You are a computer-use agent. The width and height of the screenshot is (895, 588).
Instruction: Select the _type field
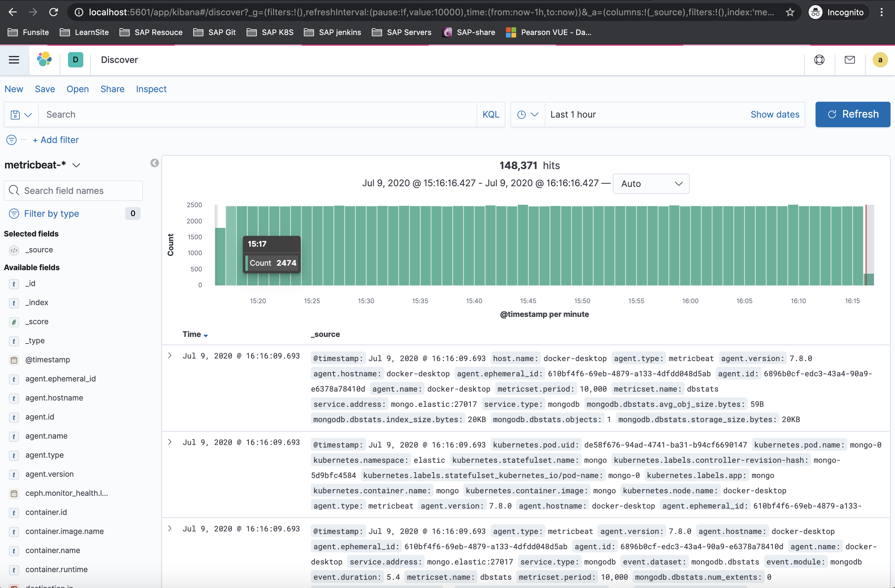[35, 341]
